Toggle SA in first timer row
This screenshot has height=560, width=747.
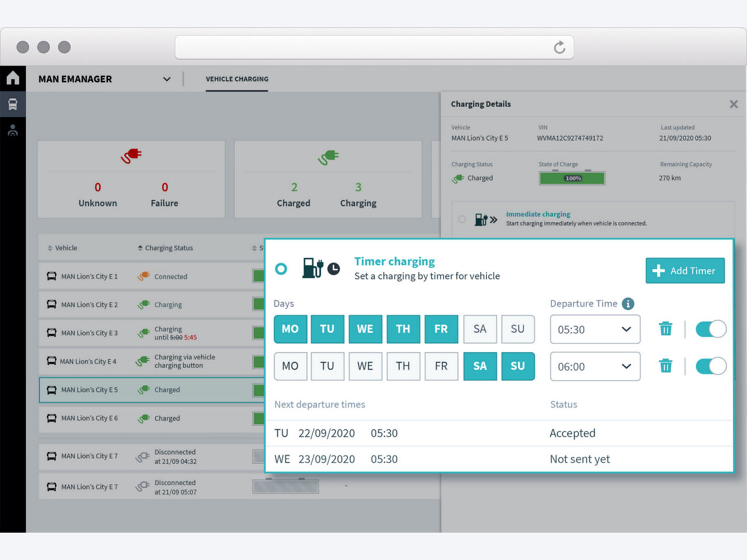pyautogui.click(x=480, y=329)
